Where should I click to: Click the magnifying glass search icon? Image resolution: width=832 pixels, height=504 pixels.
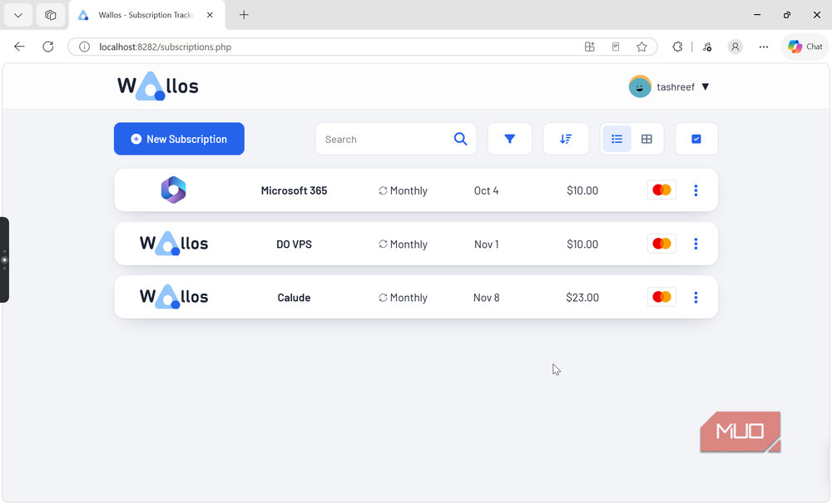point(461,139)
